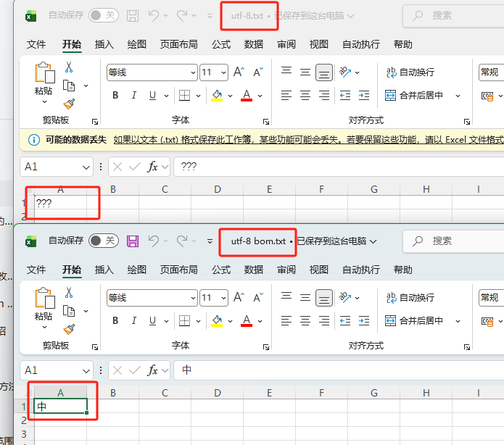
Task: Open 等线 font name dropdown in utf-8.txt window
Action: pos(193,72)
